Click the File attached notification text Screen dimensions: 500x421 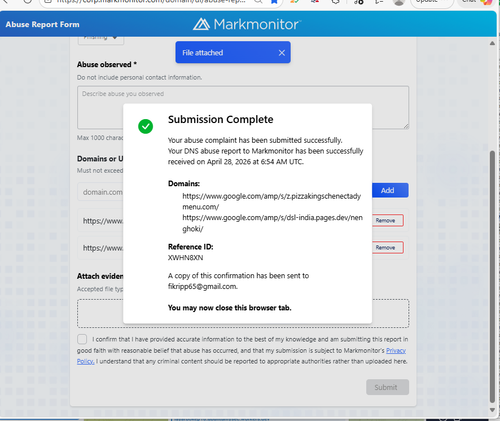[203, 53]
